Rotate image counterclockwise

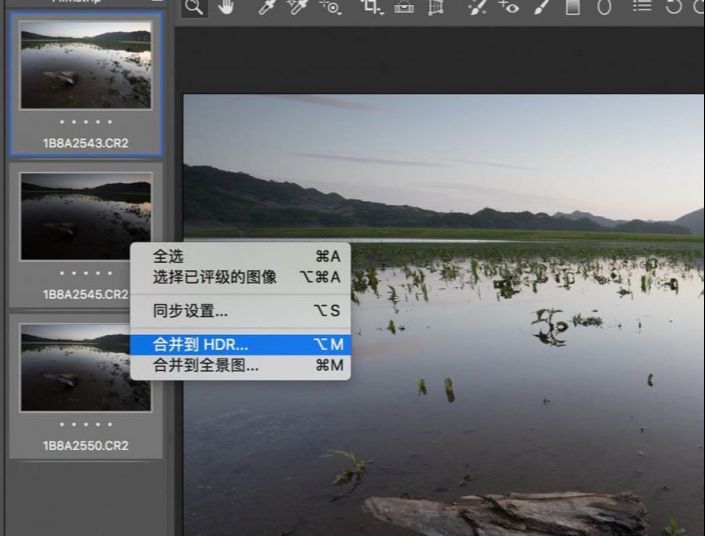click(x=674, y=7)
